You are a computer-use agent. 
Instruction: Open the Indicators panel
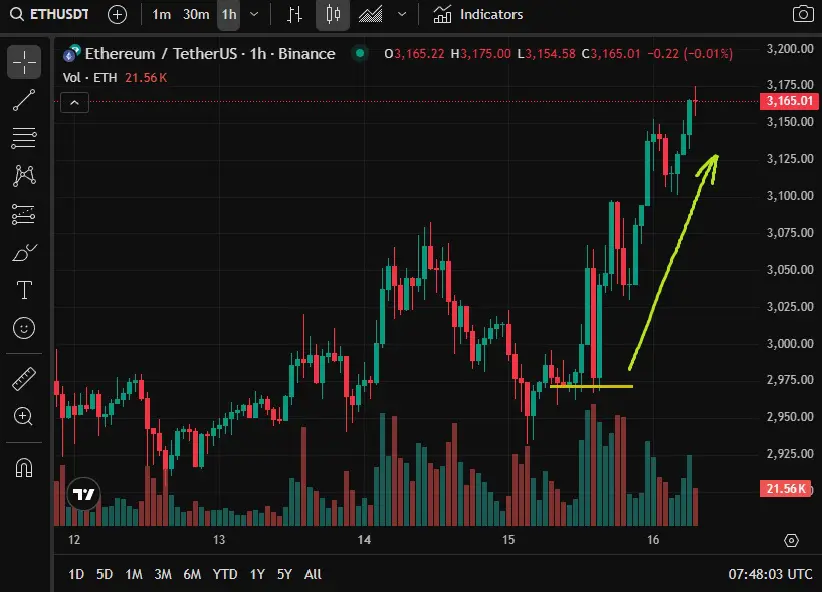(x=478, y=15)
